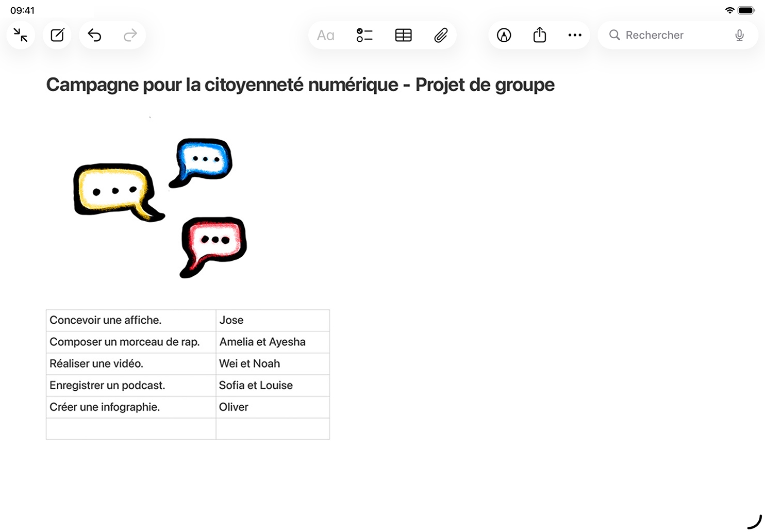Undo the last edit
The image size is (765, 532).
click(94, 35)
